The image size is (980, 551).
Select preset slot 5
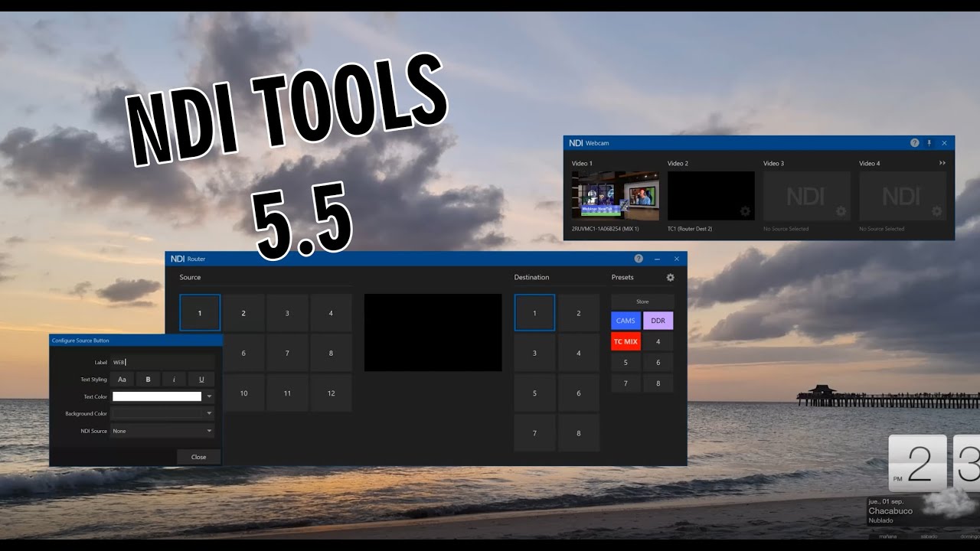[626, 363]
